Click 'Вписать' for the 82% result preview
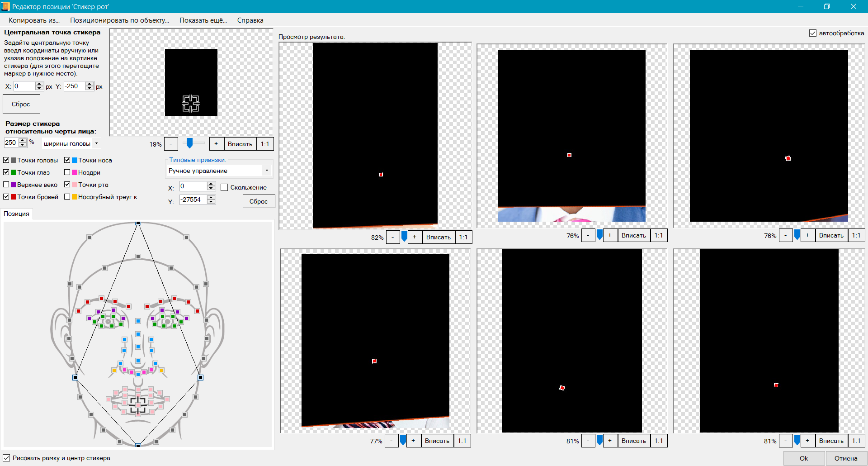The image size is (868, 466). click(439, 237)
